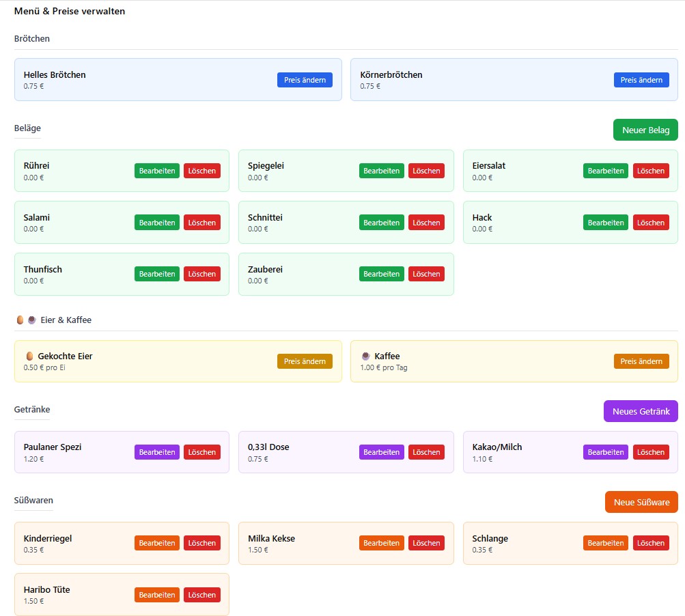This screenshot has height=616, width=685.
Task: Click the egg icon beside Gekochte Eier
Action: pos(29,356)
